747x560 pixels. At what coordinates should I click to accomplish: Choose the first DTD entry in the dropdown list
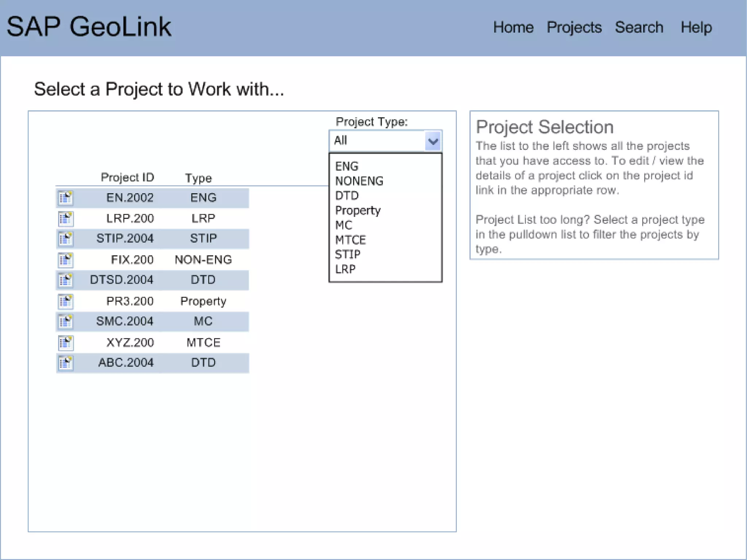coord(347,196)
